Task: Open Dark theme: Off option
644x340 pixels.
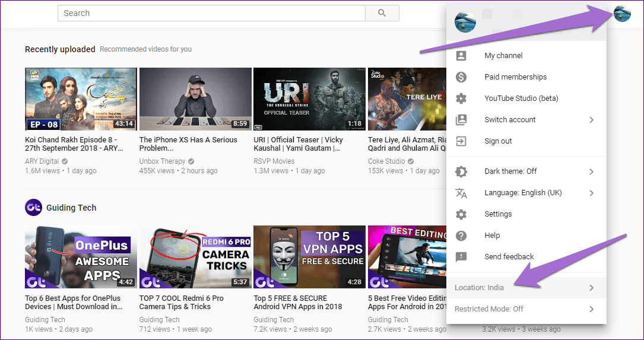Action: coord(526,171)
